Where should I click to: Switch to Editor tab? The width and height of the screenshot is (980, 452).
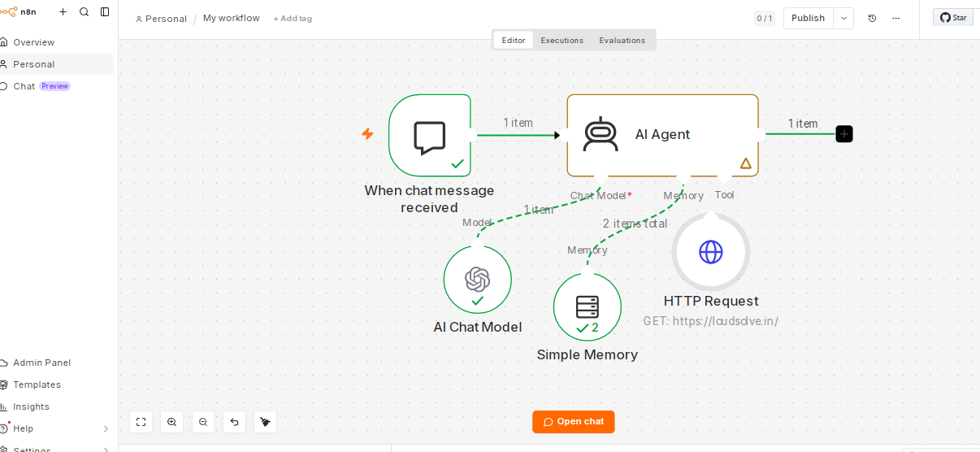tap(514, 40)
